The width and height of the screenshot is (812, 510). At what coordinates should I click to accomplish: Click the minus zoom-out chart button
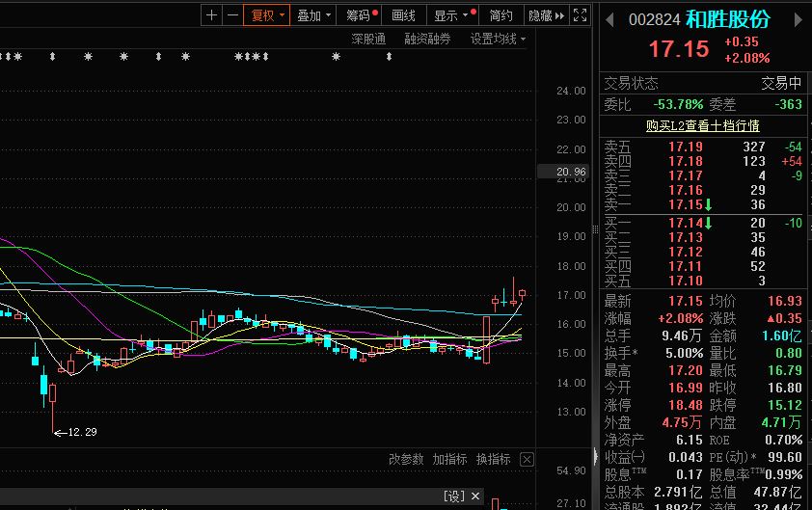pos(232,15)
